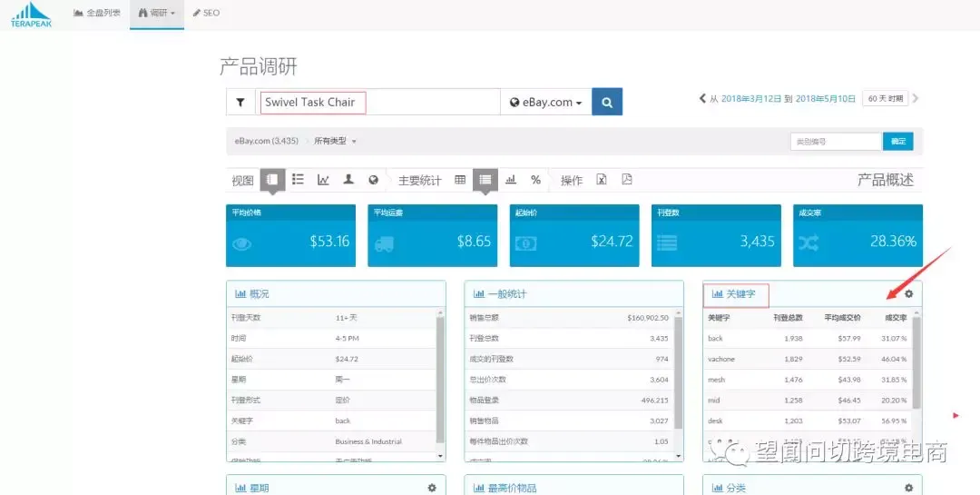Screen dimensions: 980x495
Task: Export to PDF file icon
Action: point(627,180)
